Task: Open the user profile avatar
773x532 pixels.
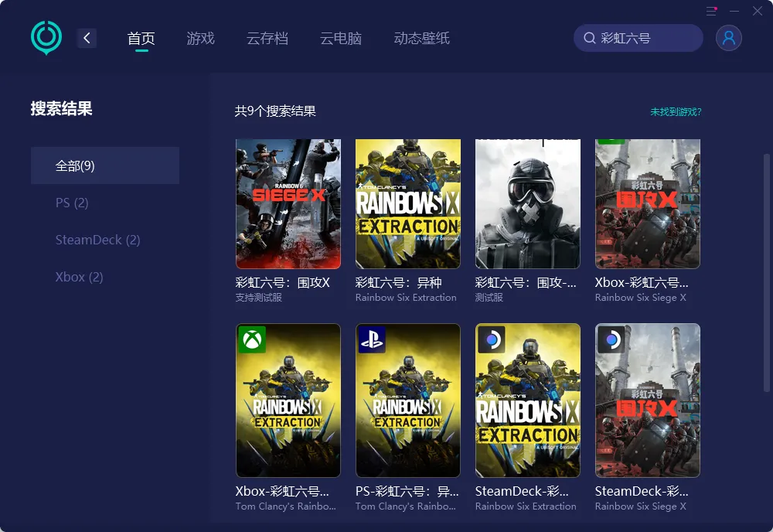Action: (728, 38)
